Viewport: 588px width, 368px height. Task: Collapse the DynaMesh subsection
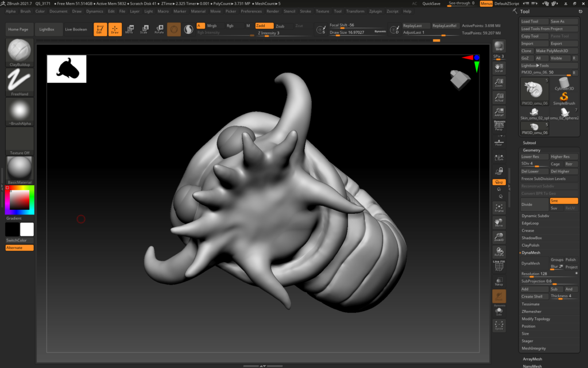click(x=531, y=253)
